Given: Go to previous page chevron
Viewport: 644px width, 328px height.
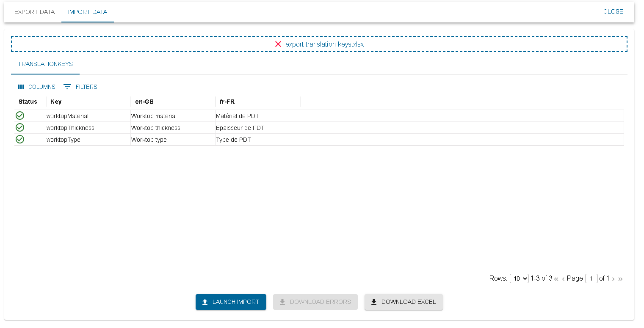Looking at the screenshot, I should point(564,278).
